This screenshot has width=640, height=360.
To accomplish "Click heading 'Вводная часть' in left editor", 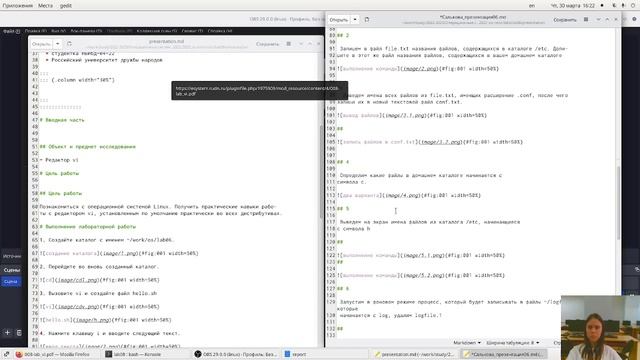I will click(x=62, y=120).
